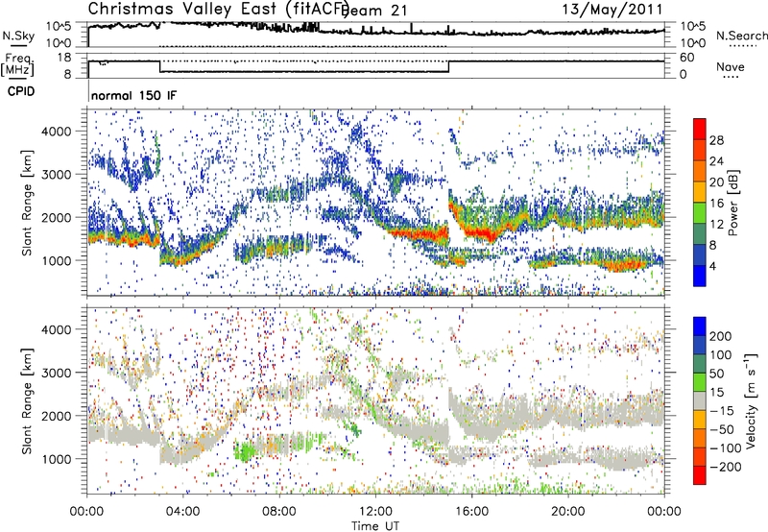Viewport: 768px width, 532px height.
Task: Click the 12 label on power colorbar
Action: 716,225
